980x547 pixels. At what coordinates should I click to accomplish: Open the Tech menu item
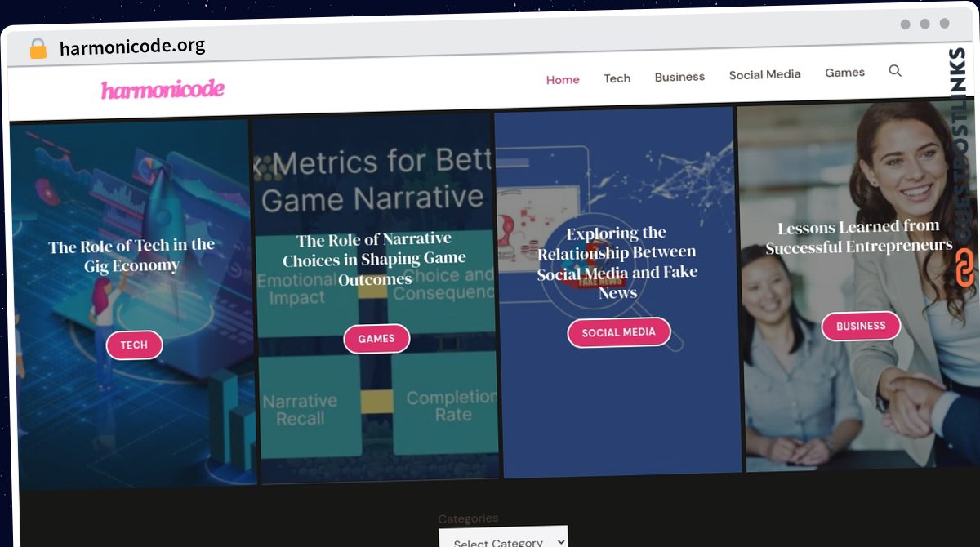617,78
